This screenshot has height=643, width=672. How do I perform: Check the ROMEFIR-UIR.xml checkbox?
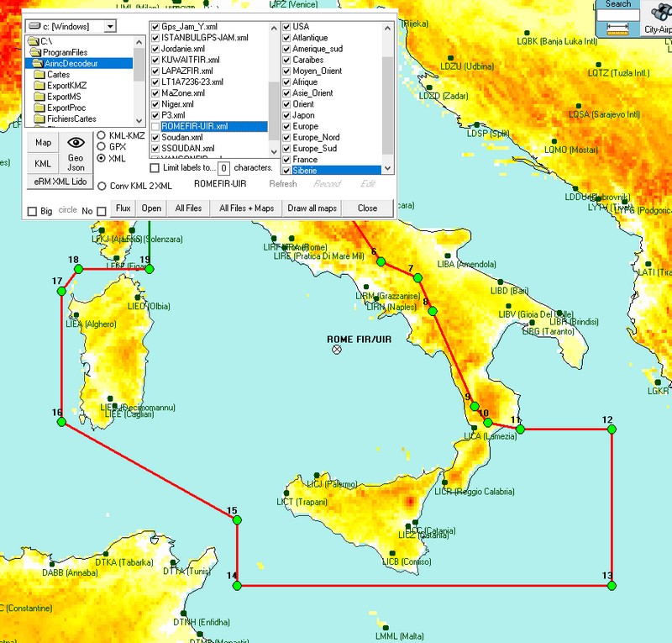coord(155,126)
